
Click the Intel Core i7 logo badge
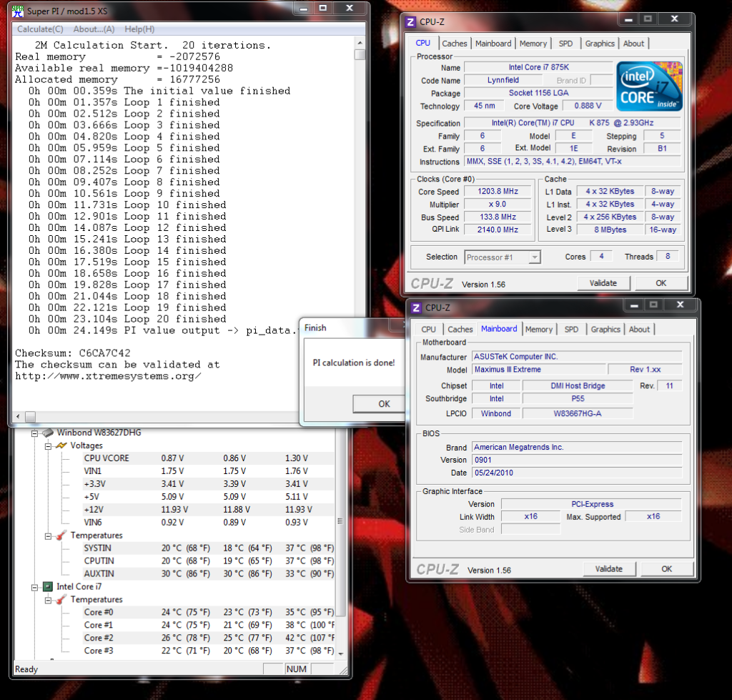(x=649, y=86)
